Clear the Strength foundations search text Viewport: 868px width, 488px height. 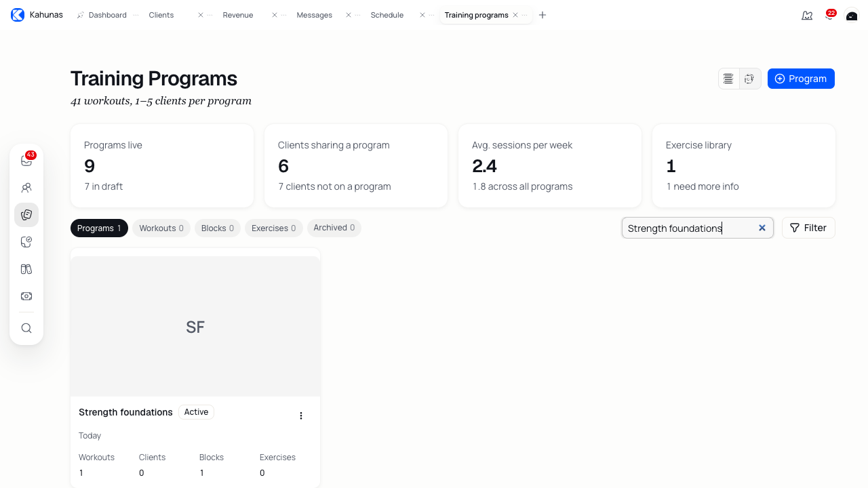pos(762,228)
